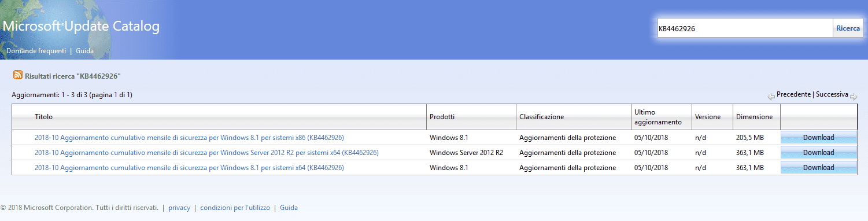Open the Windows 8.1 x64 update title link

point(189,168)
